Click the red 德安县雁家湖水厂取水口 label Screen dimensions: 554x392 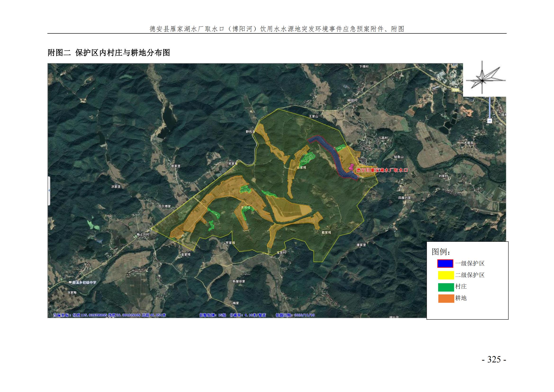tap(382, 170)
